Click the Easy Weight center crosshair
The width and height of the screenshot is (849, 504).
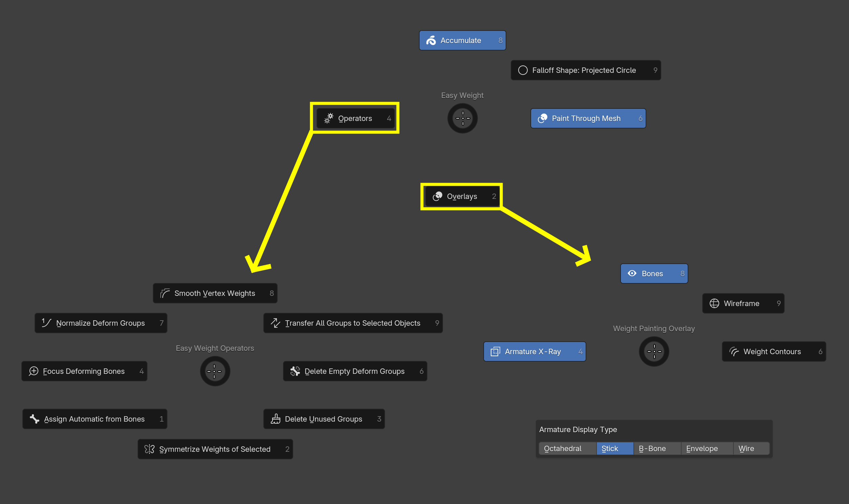(462, 118)
